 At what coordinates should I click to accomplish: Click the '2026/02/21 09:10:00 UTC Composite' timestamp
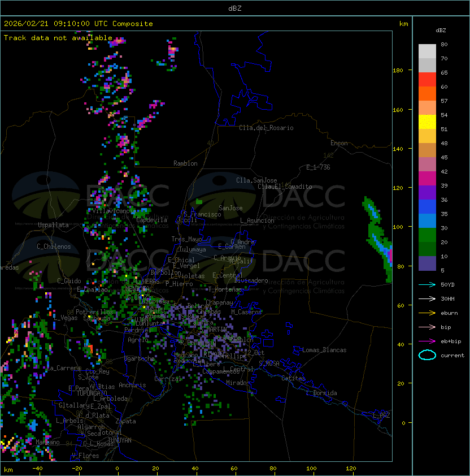(x=79, y=24)
